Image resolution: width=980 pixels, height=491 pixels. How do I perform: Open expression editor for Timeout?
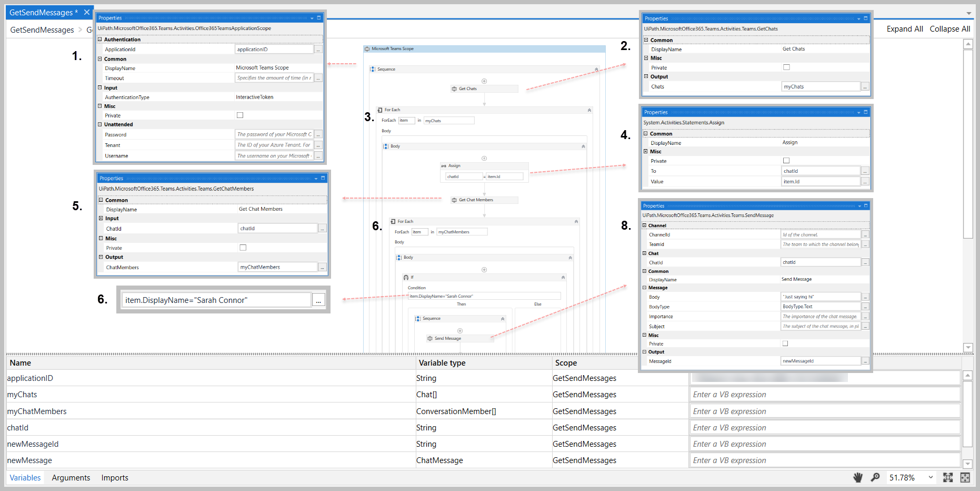318,78
